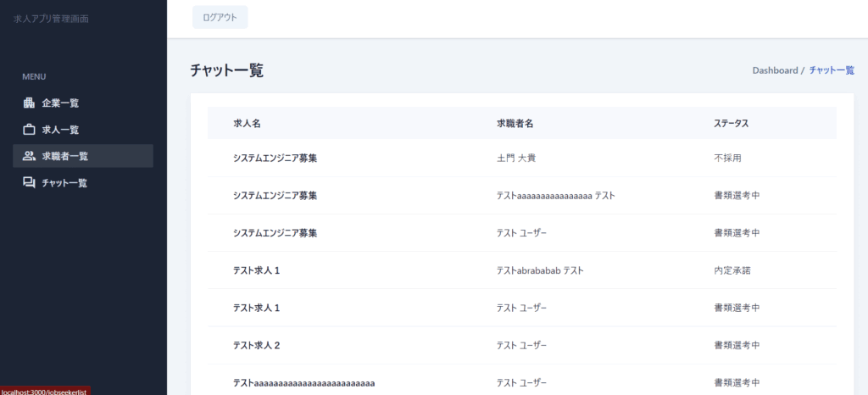Open チャット一覧 from the sidebar menu

pyautogui.click(x=64, y=182)
